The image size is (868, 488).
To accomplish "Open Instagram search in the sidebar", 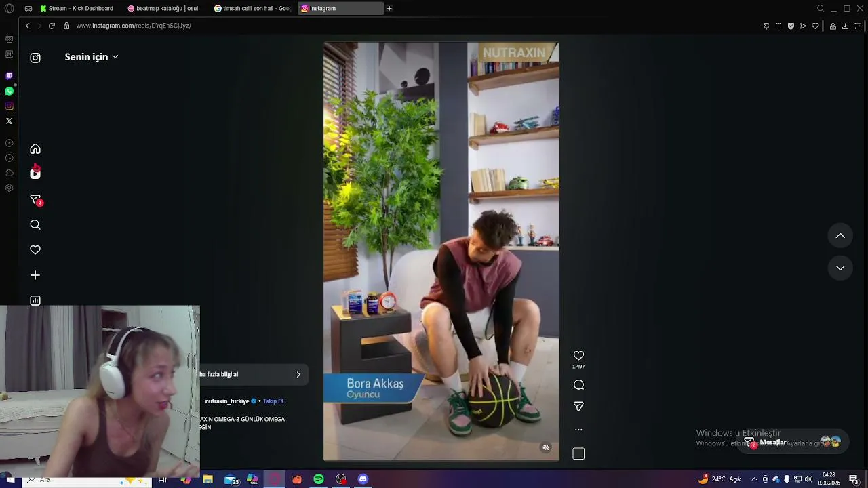I will point(35,225).
